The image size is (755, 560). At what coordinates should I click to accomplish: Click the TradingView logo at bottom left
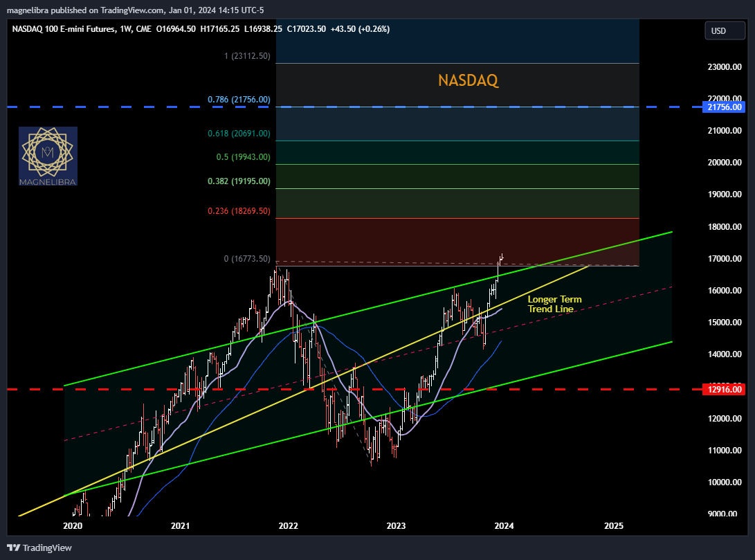click(39, 548)
